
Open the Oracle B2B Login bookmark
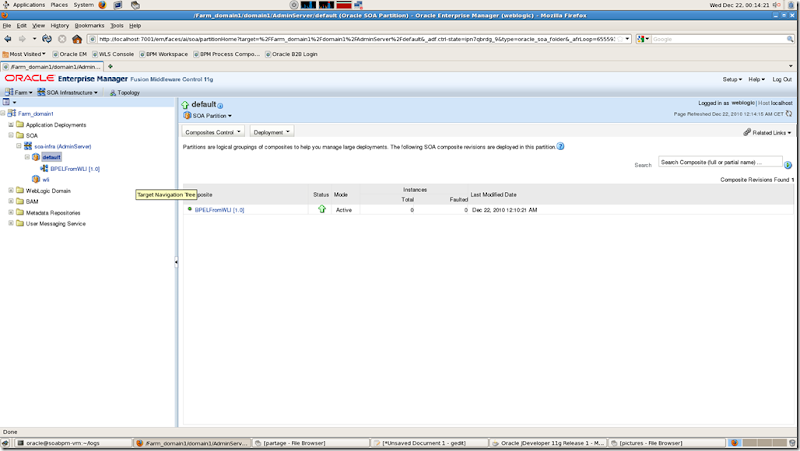pos(291,54)
